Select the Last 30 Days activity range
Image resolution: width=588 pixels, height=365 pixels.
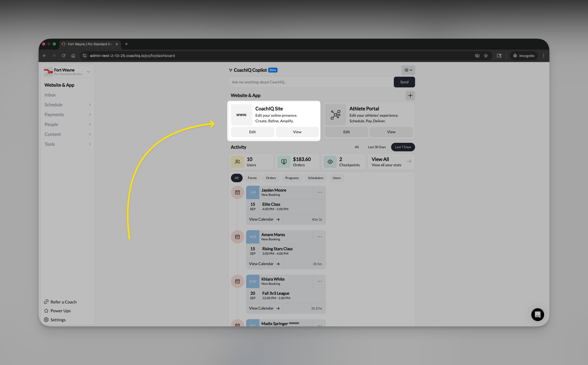(x=377, y=147)
